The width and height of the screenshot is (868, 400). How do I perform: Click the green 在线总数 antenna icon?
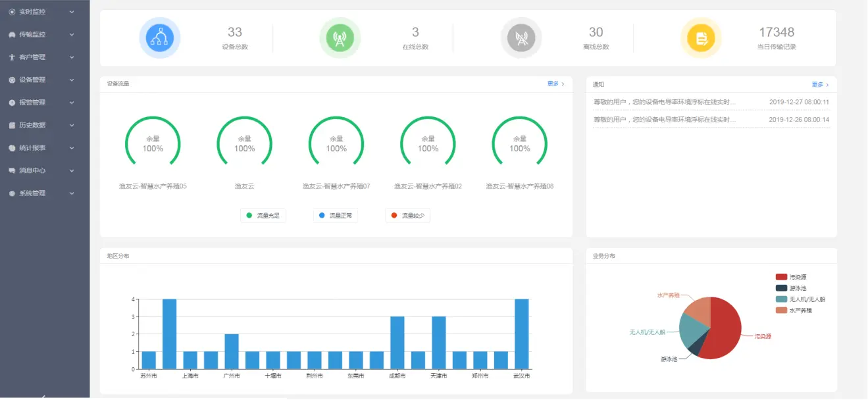(x=340, y=38)
